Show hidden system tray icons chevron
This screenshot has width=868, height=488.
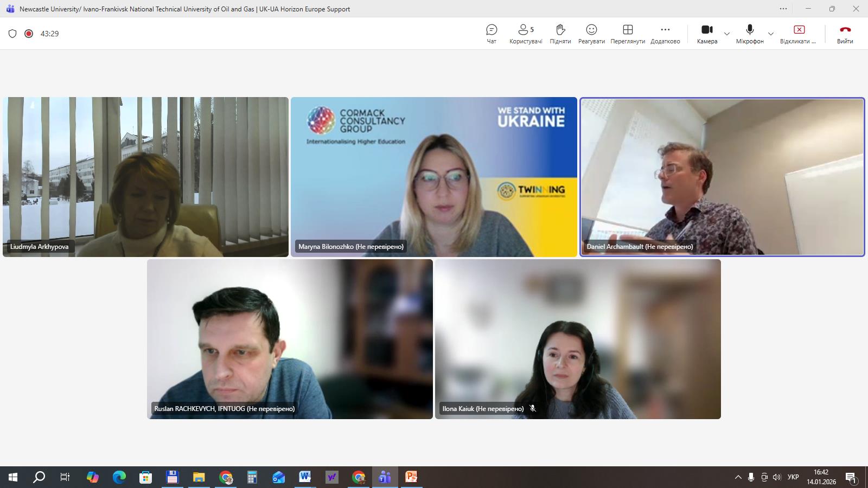coord(738,477)
